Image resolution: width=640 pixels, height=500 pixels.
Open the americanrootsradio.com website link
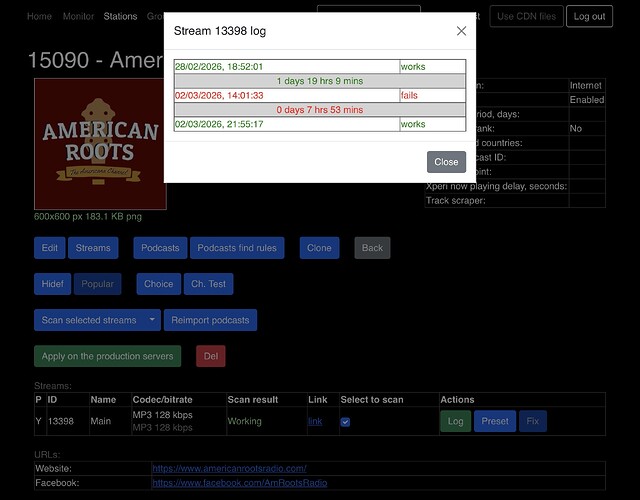(229, 469)
